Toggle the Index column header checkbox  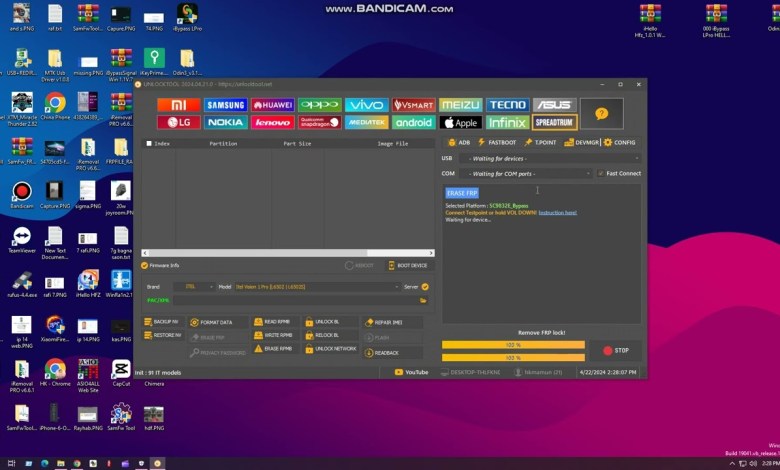(x=149, y=143)
